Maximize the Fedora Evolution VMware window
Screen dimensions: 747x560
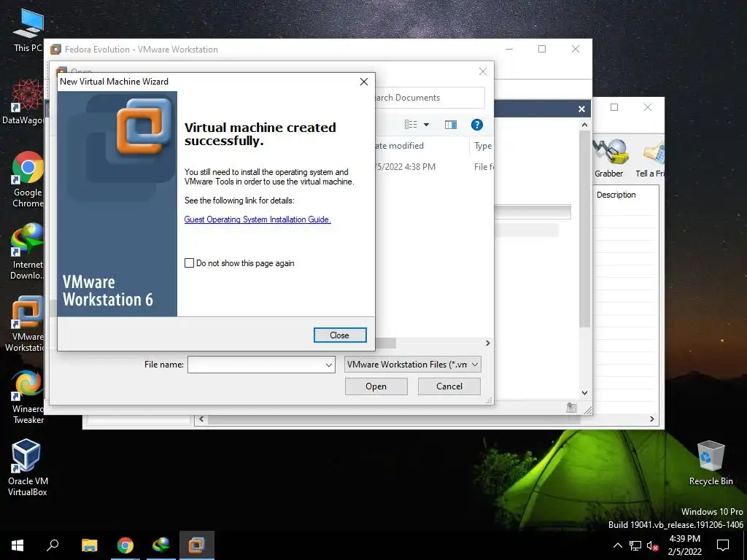pos(542,49)
